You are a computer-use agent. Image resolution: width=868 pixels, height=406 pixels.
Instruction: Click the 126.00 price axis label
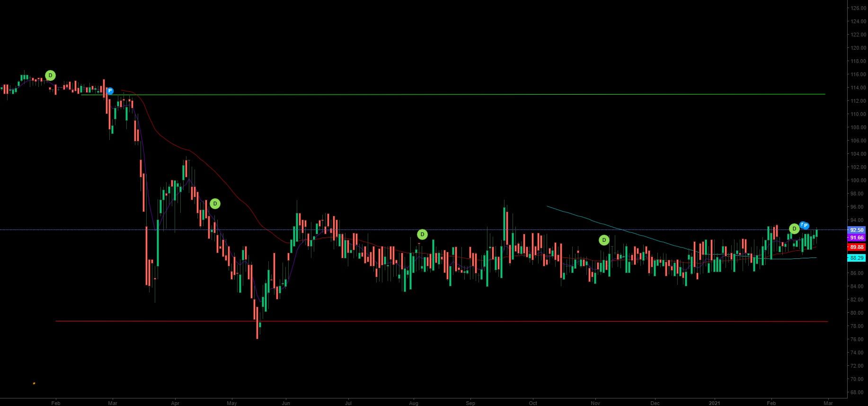pos(858,8)
